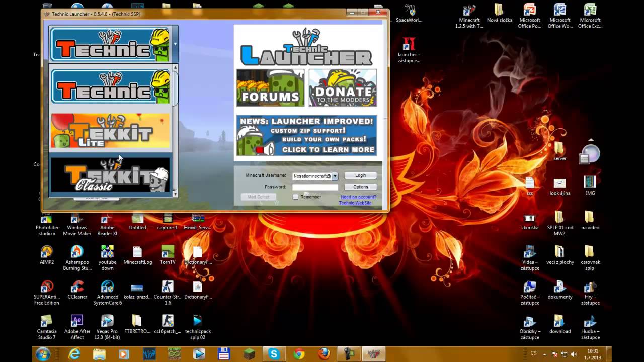This screenshot has width=644, height=362.
Task: Select the Technic pack in the dropdown list
Action: [x=110, y=87]
